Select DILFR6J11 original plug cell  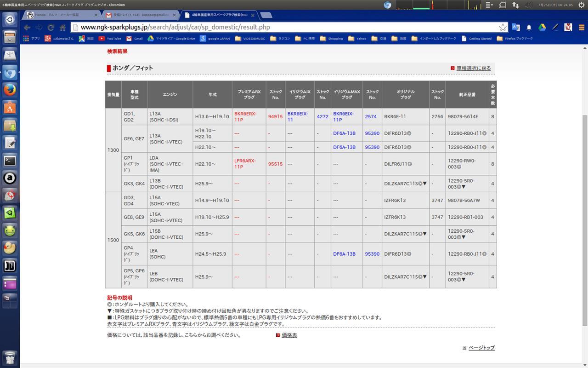coord(398,164)
